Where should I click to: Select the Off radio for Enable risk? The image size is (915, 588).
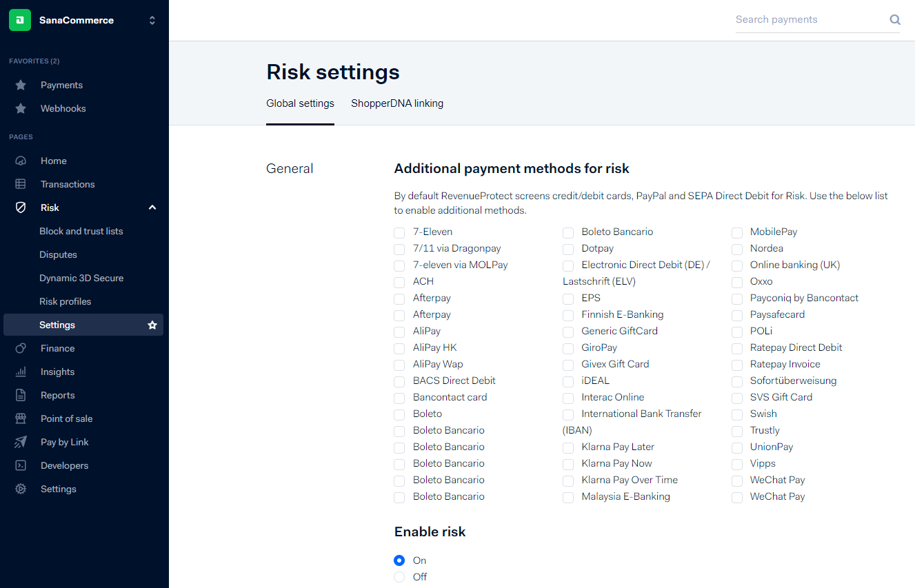tap(399, 577)
